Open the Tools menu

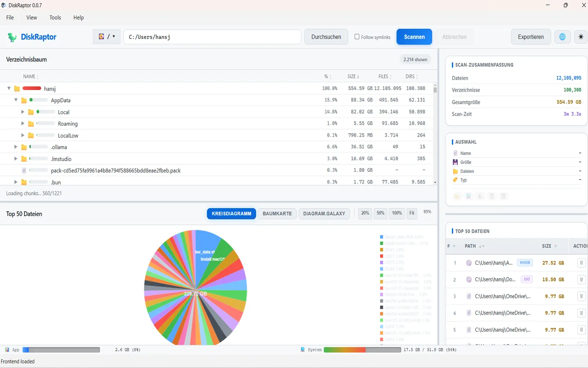(x=55, y=18)
